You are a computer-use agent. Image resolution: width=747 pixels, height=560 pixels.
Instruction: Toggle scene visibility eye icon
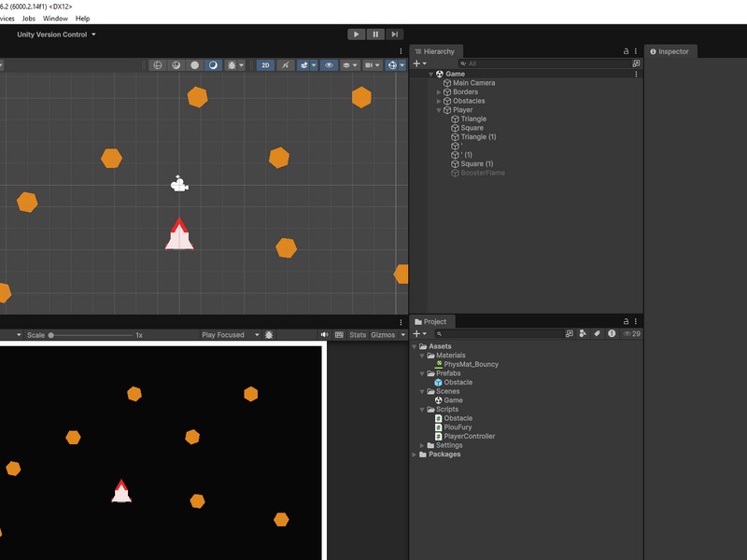pyautogui.click(x=329, y=65)
